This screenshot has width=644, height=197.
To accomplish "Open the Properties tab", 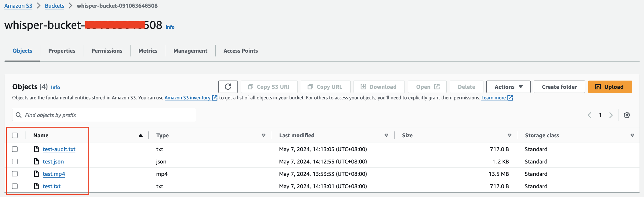I will point(62,51).
